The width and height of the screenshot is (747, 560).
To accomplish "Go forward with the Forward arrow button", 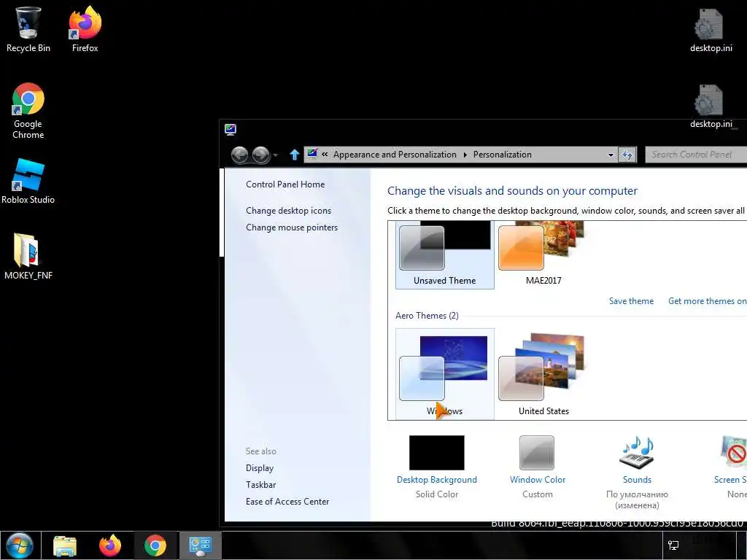I will tap(260, 155).
